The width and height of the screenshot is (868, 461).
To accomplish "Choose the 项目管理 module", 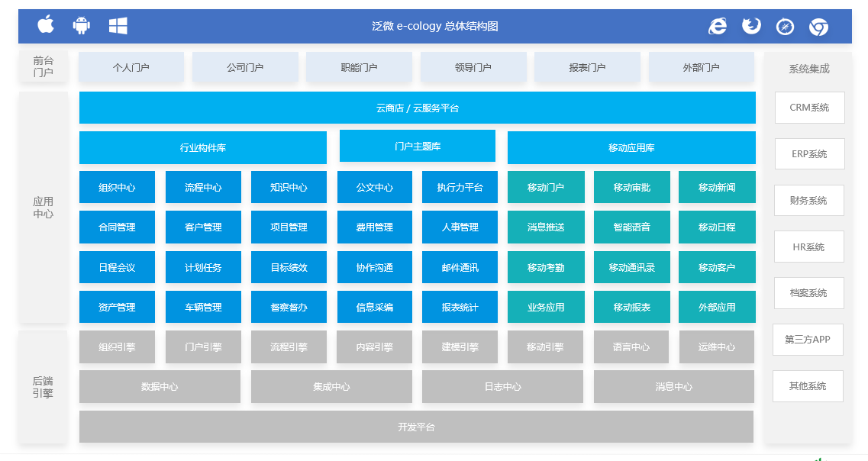I will (x=289, y=227).
